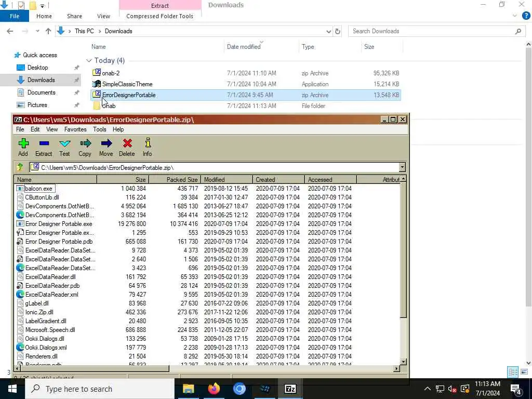
Task: Collapse the Today group in Downloads
Action: coord(89,60)
